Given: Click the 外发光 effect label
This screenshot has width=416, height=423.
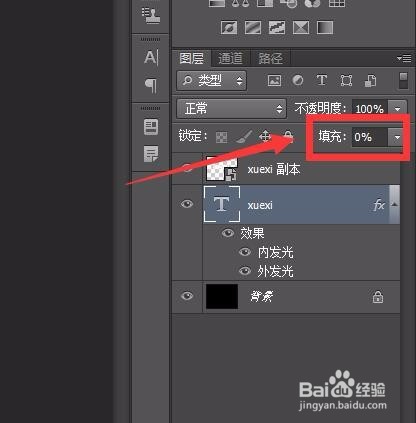Looking at the screenshot, I should coord(275,271).
